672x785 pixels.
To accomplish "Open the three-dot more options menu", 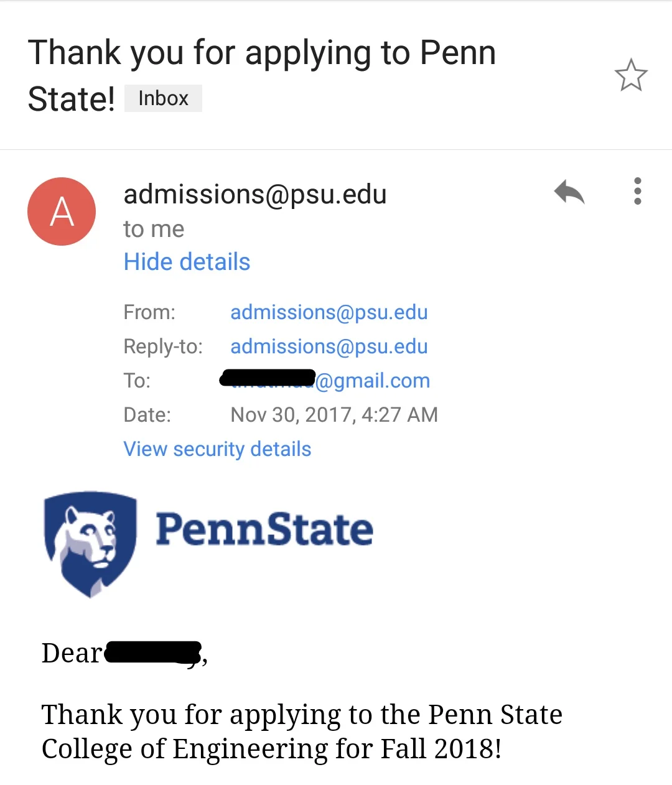I will [x=637, y=192].
